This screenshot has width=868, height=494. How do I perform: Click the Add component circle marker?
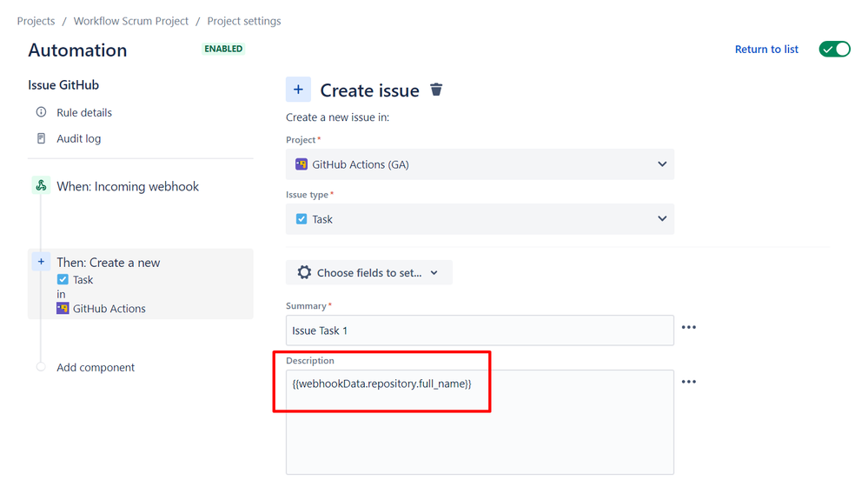(x=41, y=367)
